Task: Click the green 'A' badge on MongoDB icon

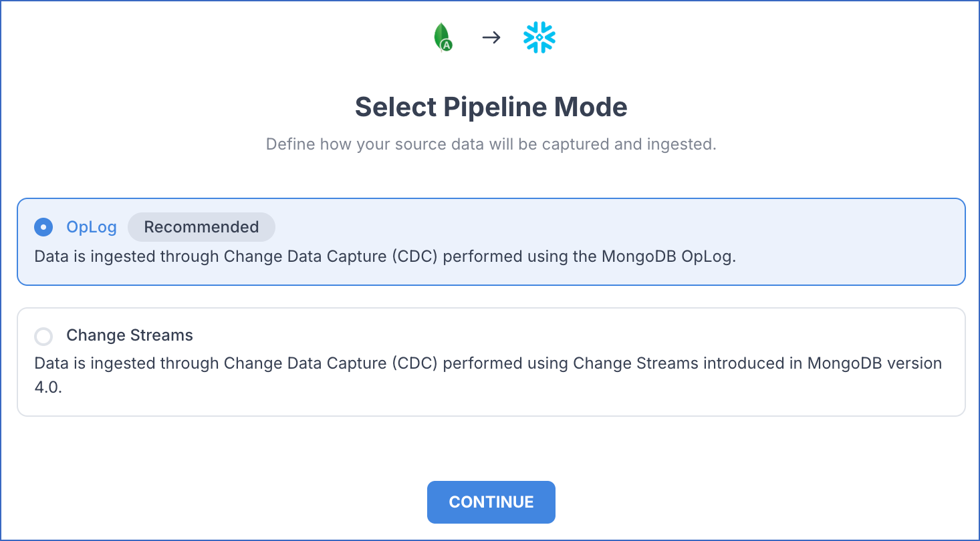Action: (447, 45)
